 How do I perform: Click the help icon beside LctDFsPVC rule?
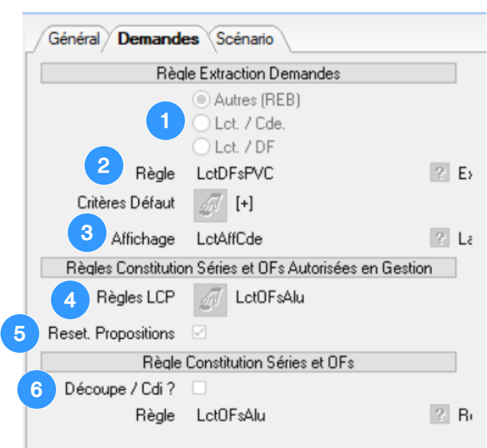[440, 174]
